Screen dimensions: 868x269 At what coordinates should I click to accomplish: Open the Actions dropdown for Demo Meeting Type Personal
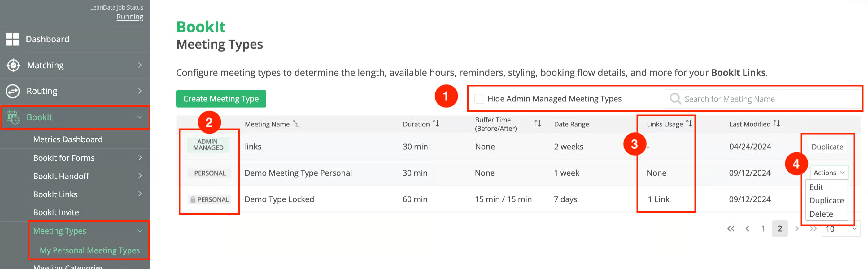pyautogui.click(x=829, y=173)
